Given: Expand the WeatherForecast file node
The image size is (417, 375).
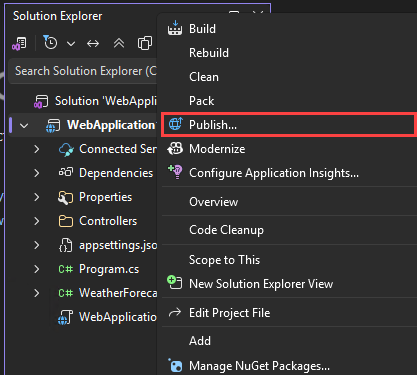Looking at the screenshot, I should 37,293.
